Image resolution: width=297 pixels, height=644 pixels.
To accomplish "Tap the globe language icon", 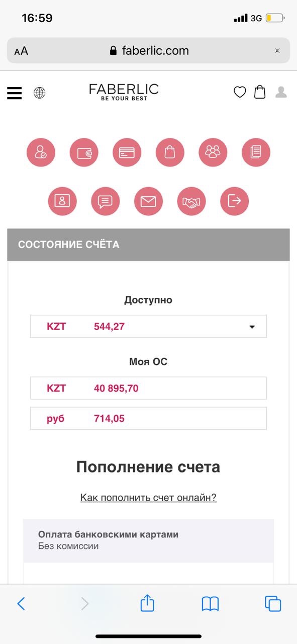I will (x=39, y=93).
